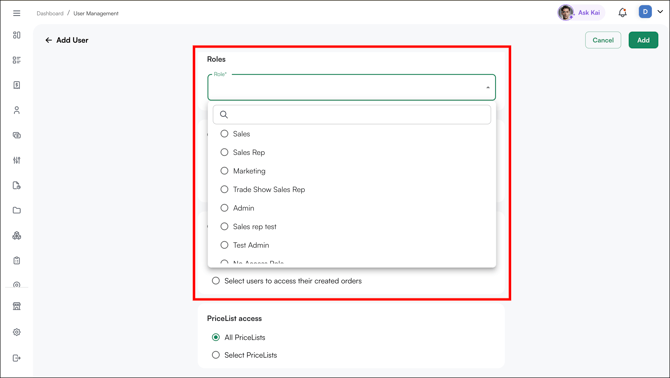Go to Dashboard breadcrumb
Screen dimensions: 670x378
click(50, 14)
